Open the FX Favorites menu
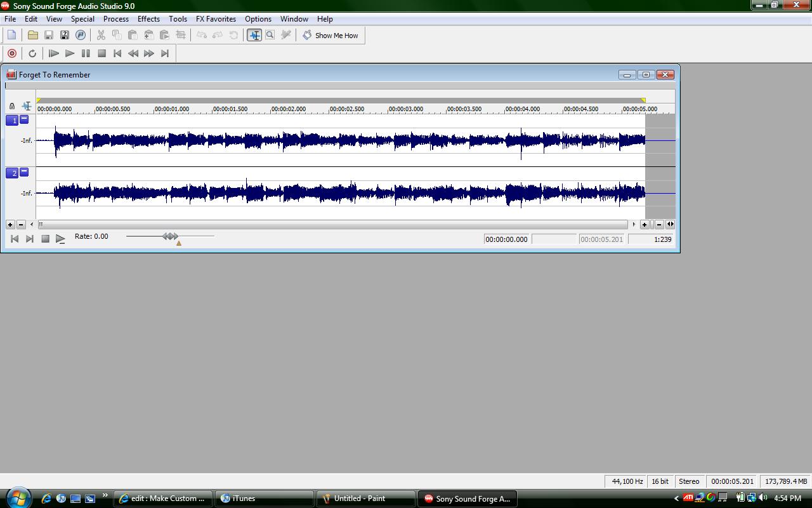This screenshot has width=812, height=508. click(216, 19)
